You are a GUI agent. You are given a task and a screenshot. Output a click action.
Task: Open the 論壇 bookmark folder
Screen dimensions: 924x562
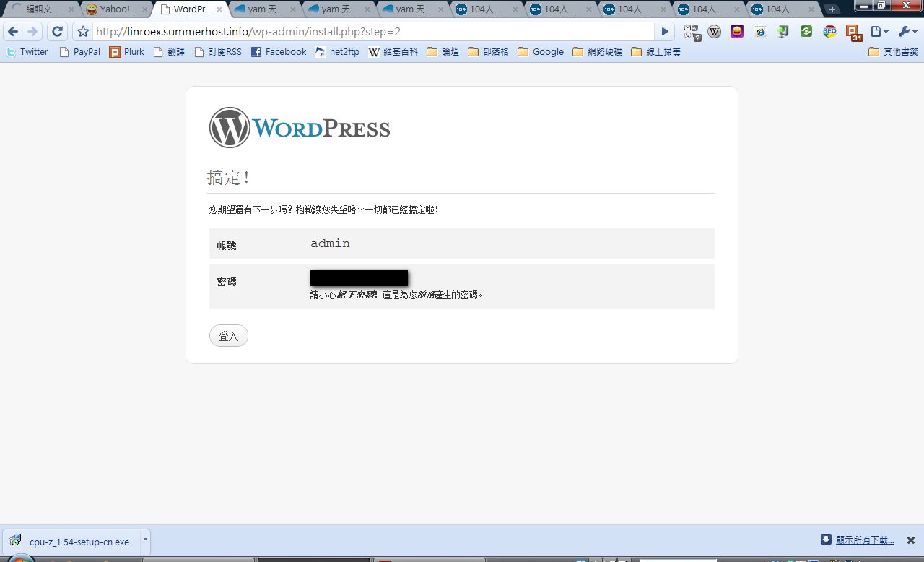click(x=443, y=52)
